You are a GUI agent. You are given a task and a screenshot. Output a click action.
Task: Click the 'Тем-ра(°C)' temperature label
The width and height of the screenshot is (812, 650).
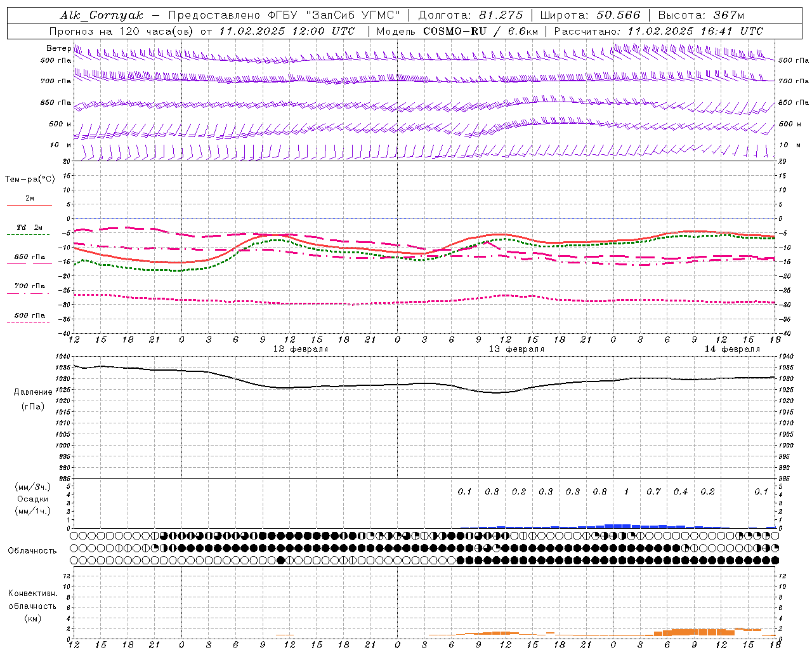(x=30, y=180)
